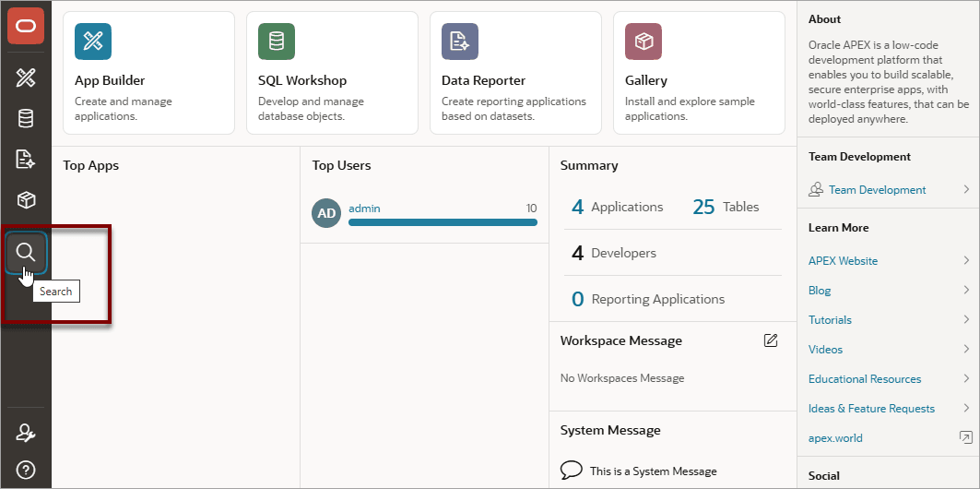
Task: Open the APEX Website link
Action: (x=844, y=261)
